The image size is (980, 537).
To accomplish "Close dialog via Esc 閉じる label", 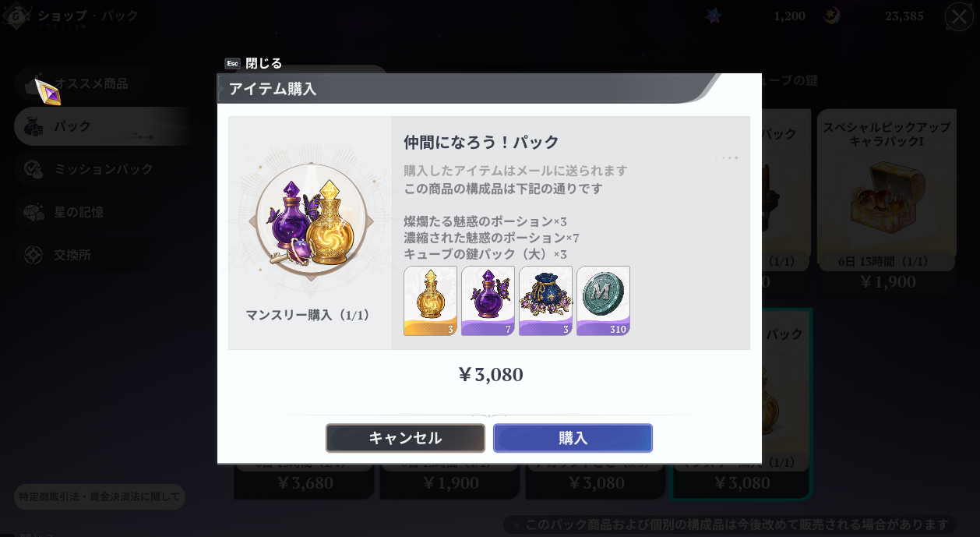I will [x=253, y=63].
